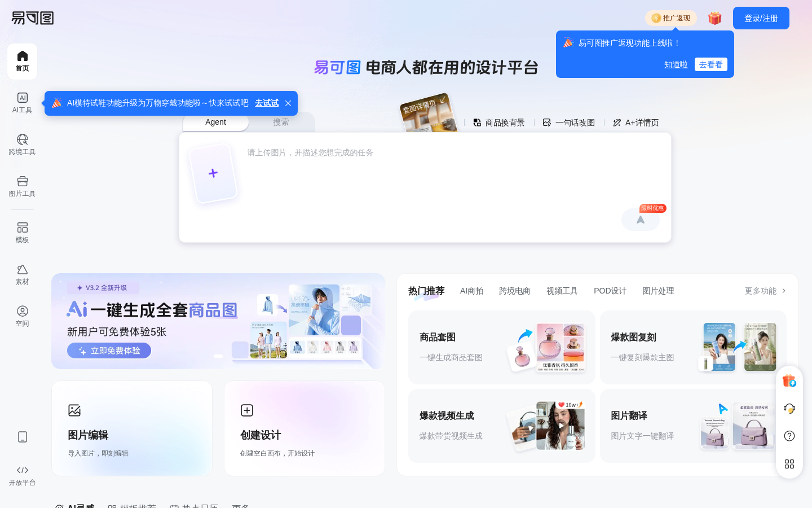812x508 pixels.
Task: Open 模板 templates in the sidebar
Action: (x=23, y=233)
